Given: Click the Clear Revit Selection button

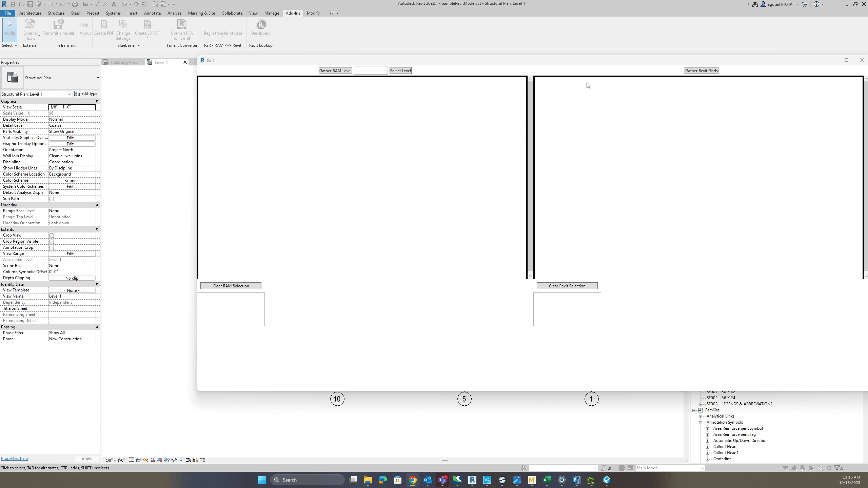Looking at the screenshot, I should pyautogui.click(x=567, y=285).
